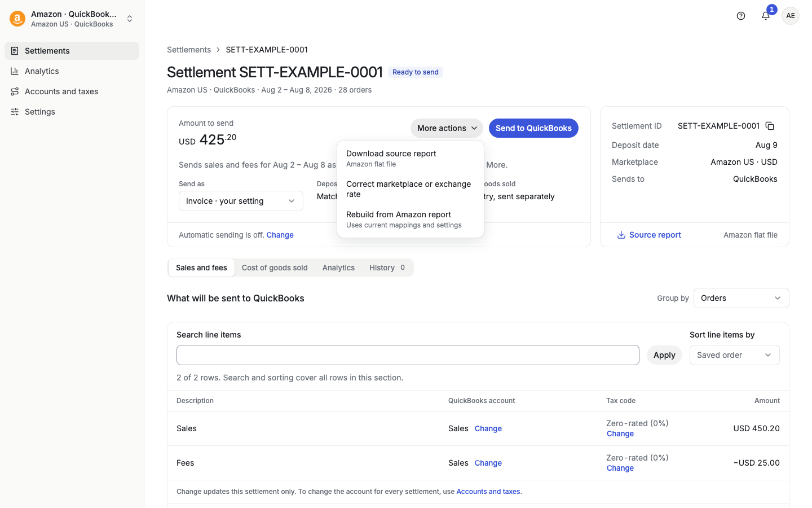The image size is (812, 508).
Task: Switch to the Cost of goods sold tab
Action: (x=275, y=268)
